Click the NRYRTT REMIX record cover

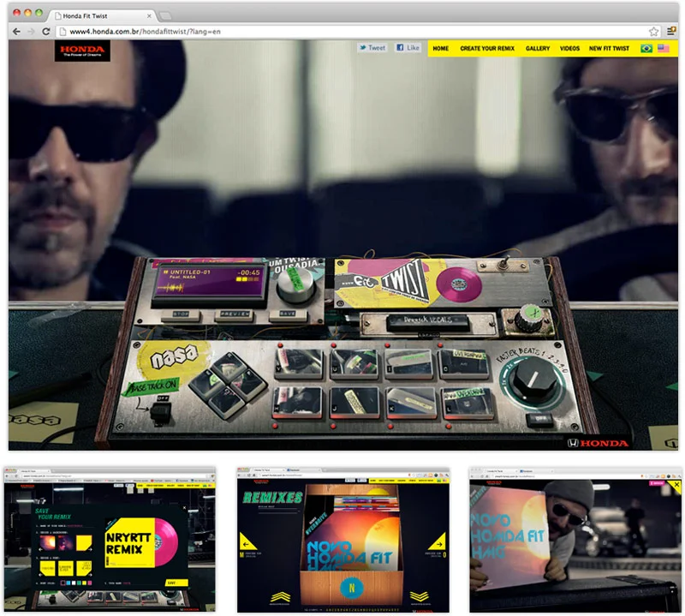130,542
